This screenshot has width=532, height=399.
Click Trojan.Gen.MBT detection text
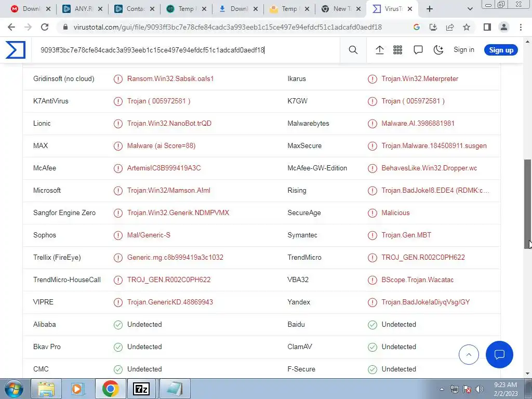(406, 235)
